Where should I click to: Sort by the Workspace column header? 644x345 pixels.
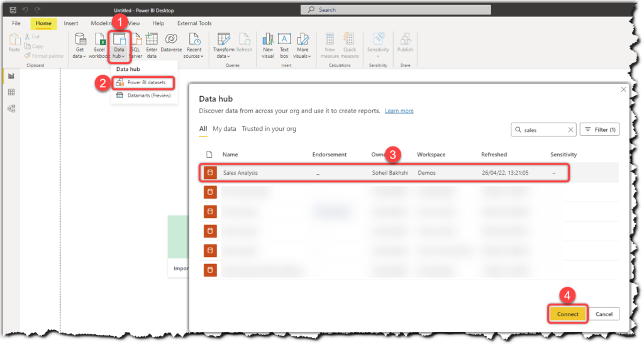431,155
